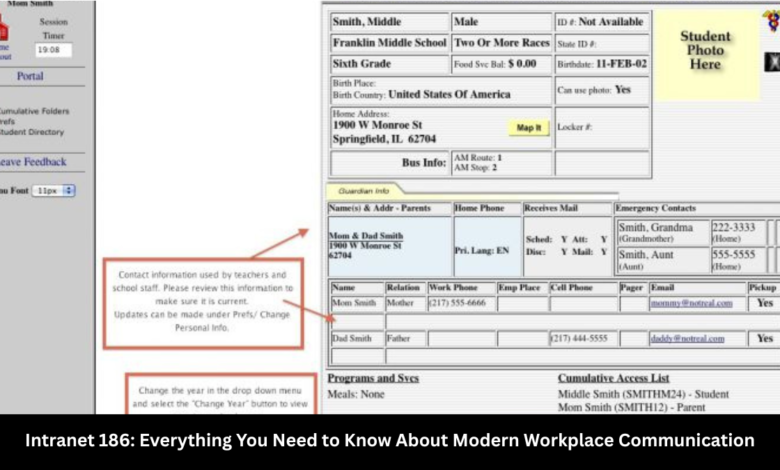
Task: Click the caduceus medical icon
Action: coord(772,21)
